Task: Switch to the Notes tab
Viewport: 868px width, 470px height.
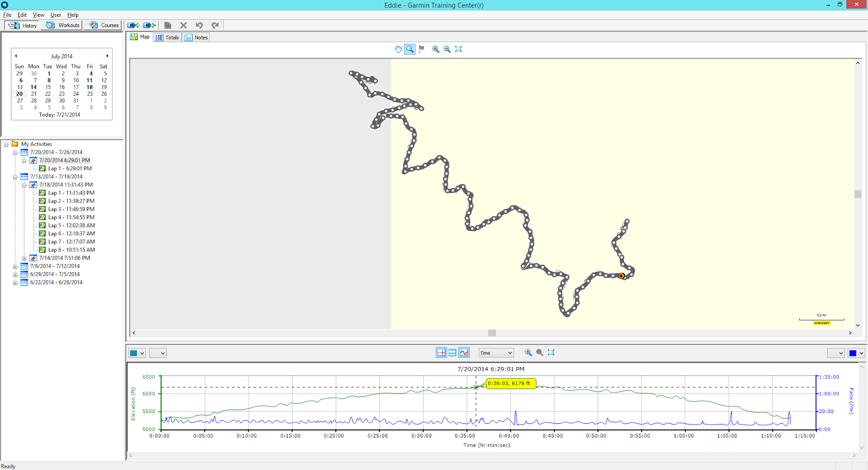Action: coord(196,37)
